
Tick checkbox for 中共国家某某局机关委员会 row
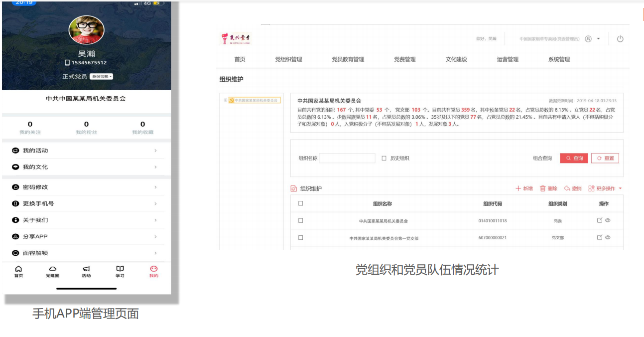[300, 220]
